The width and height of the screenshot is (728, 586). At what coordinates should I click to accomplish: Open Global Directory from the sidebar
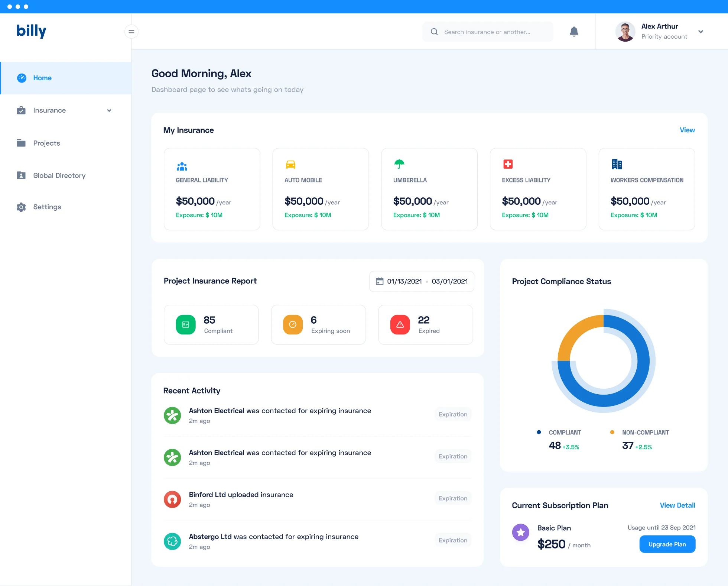pyautogui.click(x=59, y=175)
